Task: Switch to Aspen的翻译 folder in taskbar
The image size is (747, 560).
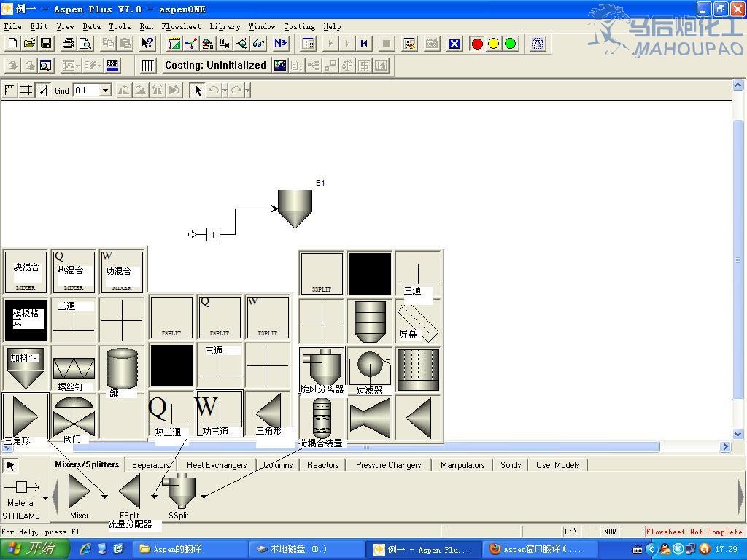Action: tap(189, 550)
